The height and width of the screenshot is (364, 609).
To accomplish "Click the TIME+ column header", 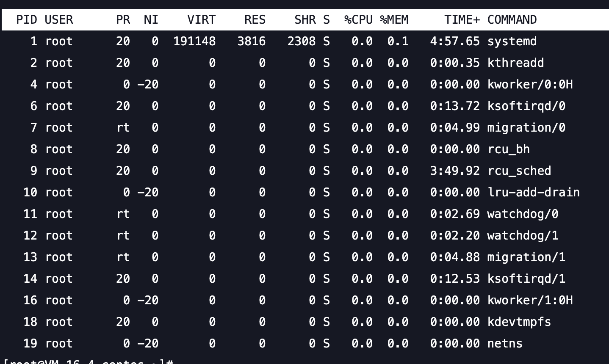I will 462,20.
